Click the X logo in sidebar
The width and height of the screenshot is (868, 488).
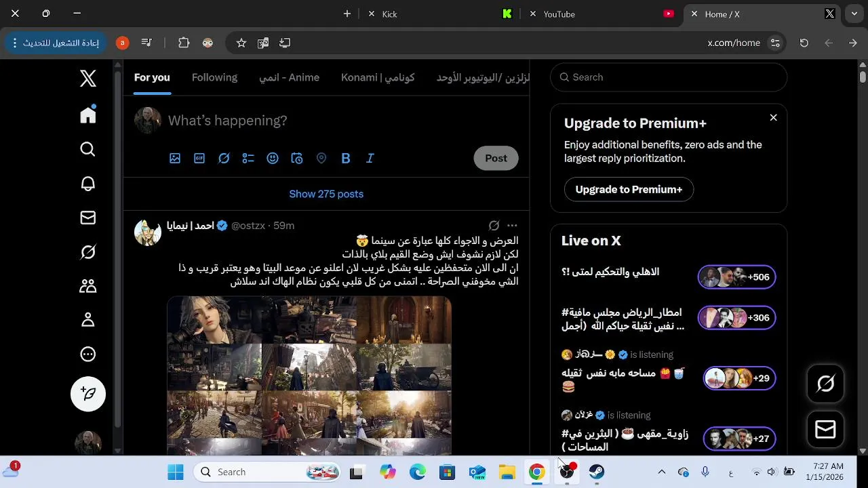(88, 79)
